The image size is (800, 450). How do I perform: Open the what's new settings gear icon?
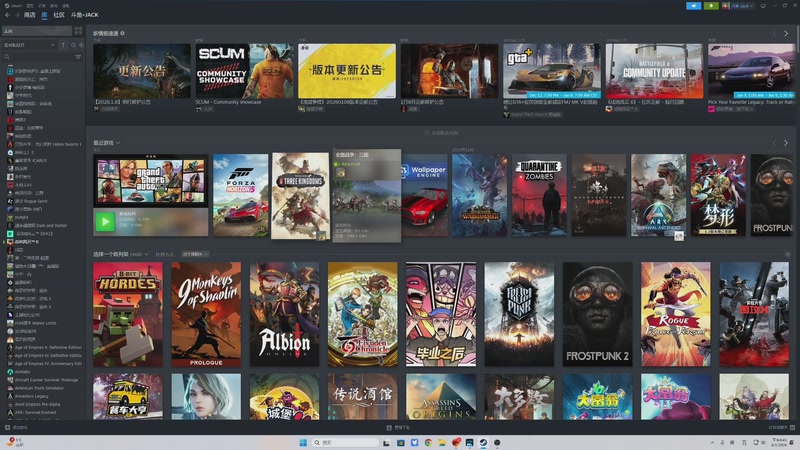click(x=122, y=33)
